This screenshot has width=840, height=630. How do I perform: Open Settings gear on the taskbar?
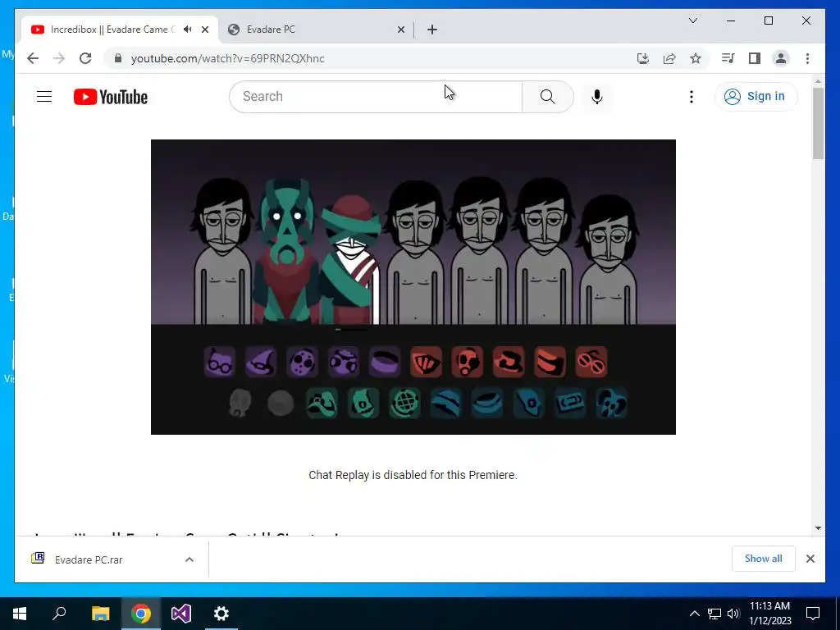tap(221, 614)
